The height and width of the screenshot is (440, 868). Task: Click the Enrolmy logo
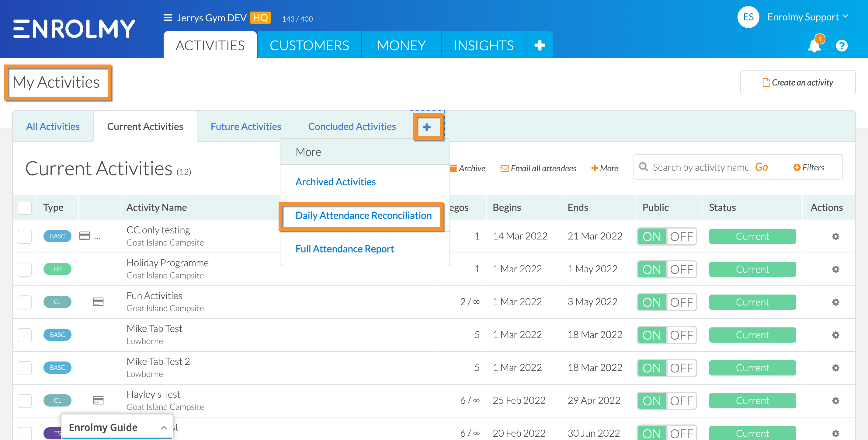pyautogui.click(x=74, y=29)
